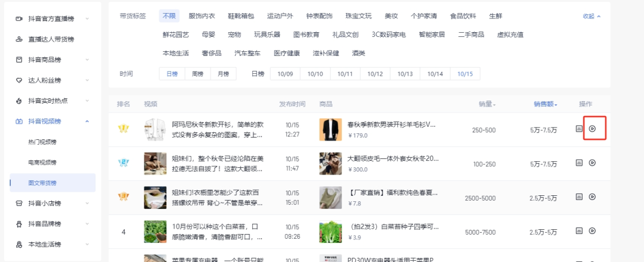The height and width of the screenshot is (262, 644).
Task: Collapse the tag filters via 收起
Action: (592, 17)
